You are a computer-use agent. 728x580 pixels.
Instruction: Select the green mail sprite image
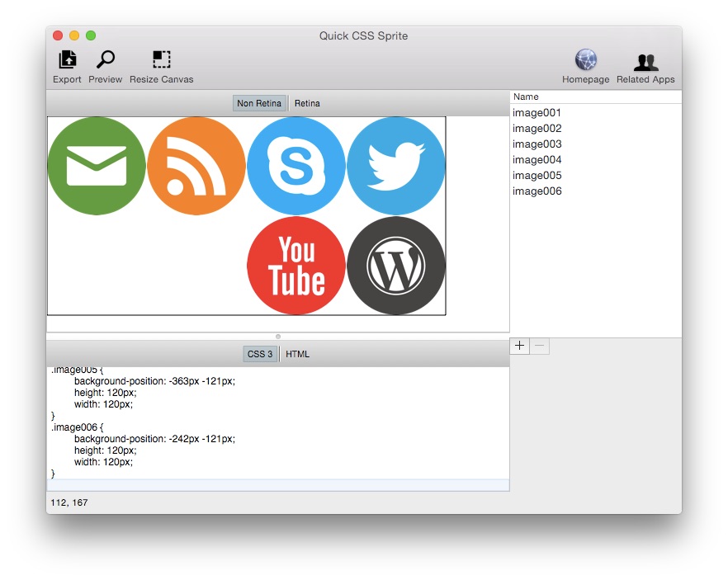[97, 166]
